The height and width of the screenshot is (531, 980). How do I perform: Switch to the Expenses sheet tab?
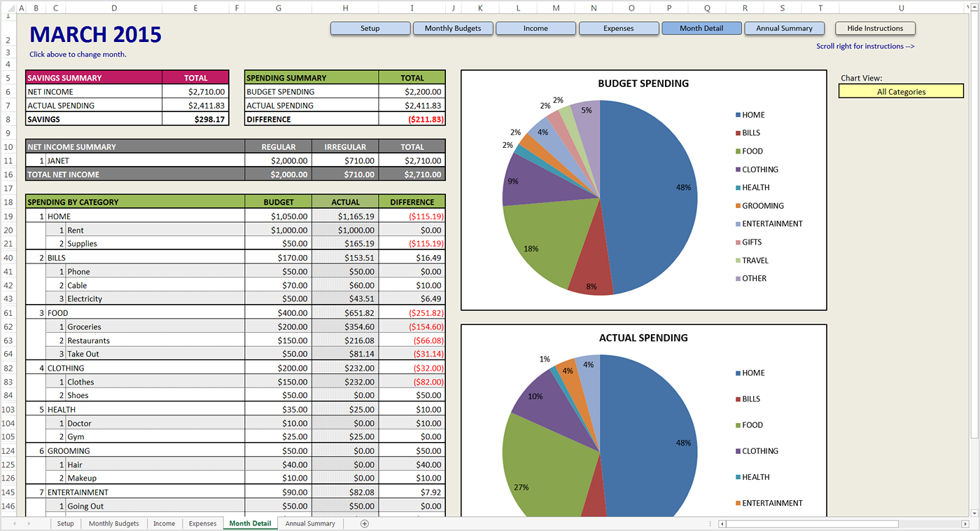point(202,524)
